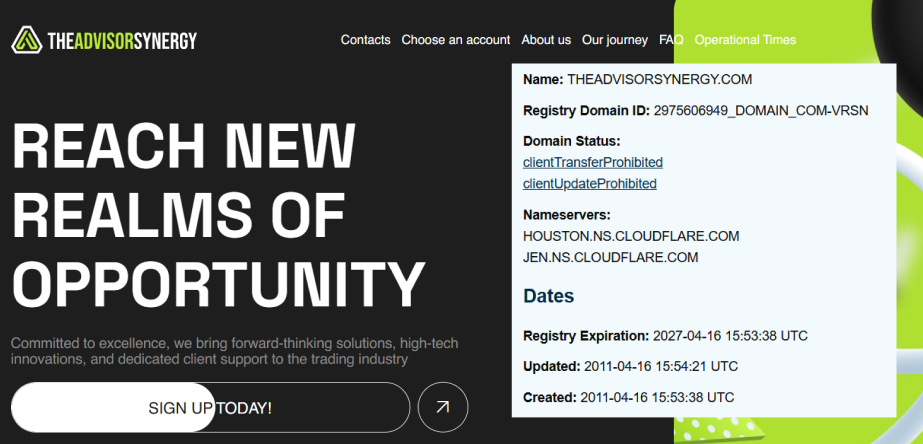Viewport: 923px width, 444px height.
Task: Click the Registry Expiration date value
Action: (730, 335)
